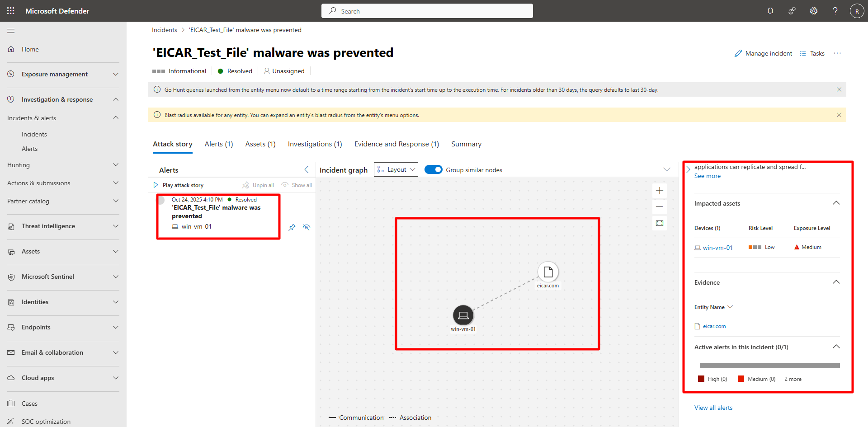Zoom in on the incident graph
The image size is (868, 427).
(660, 191)
